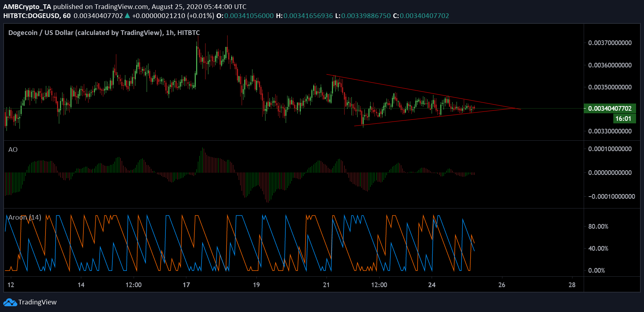Click the Close value in the OHLC header
Image resolution: width=644 pixels, height=312 pixels.
tap(424, 16)
